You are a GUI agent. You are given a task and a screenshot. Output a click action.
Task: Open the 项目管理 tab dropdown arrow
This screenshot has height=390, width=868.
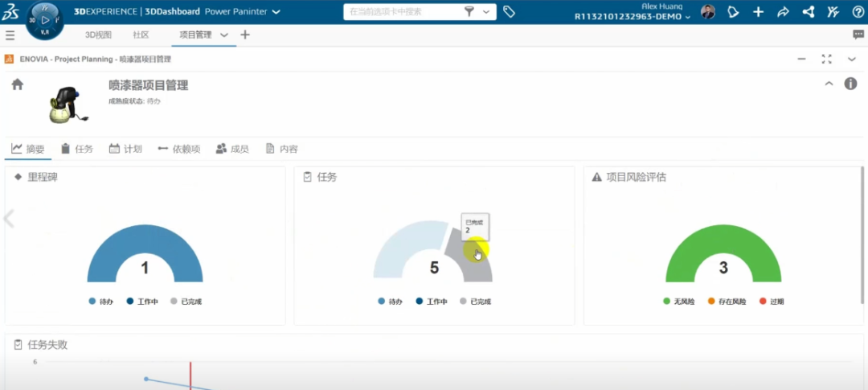[x=224, y=35]
